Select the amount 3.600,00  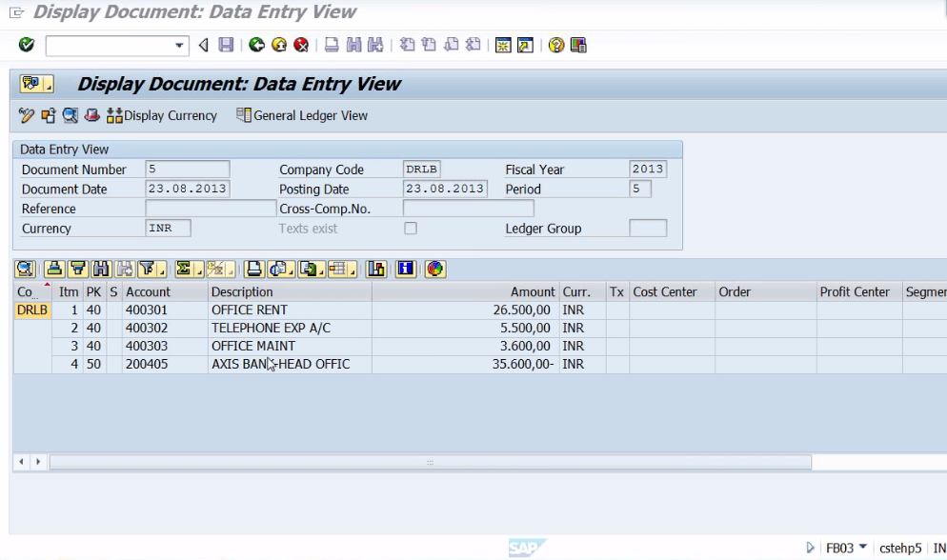tap(525, 347)
